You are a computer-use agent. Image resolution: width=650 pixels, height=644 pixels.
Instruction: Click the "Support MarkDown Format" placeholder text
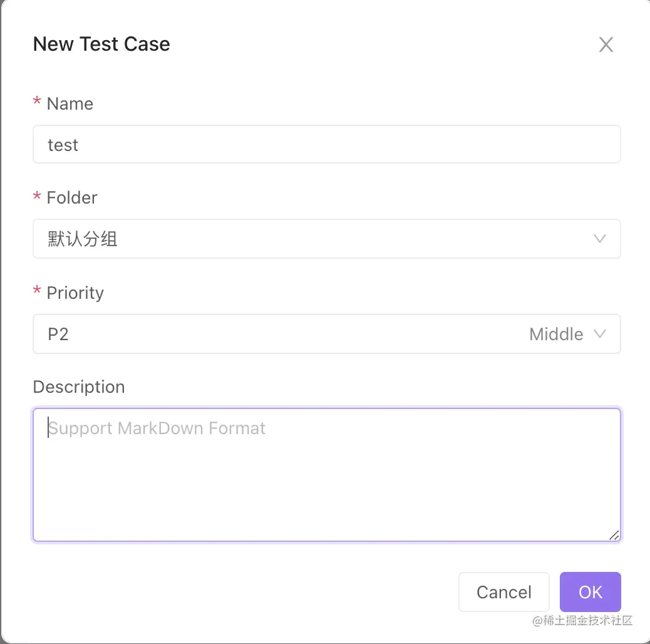[x=157, y=428]
